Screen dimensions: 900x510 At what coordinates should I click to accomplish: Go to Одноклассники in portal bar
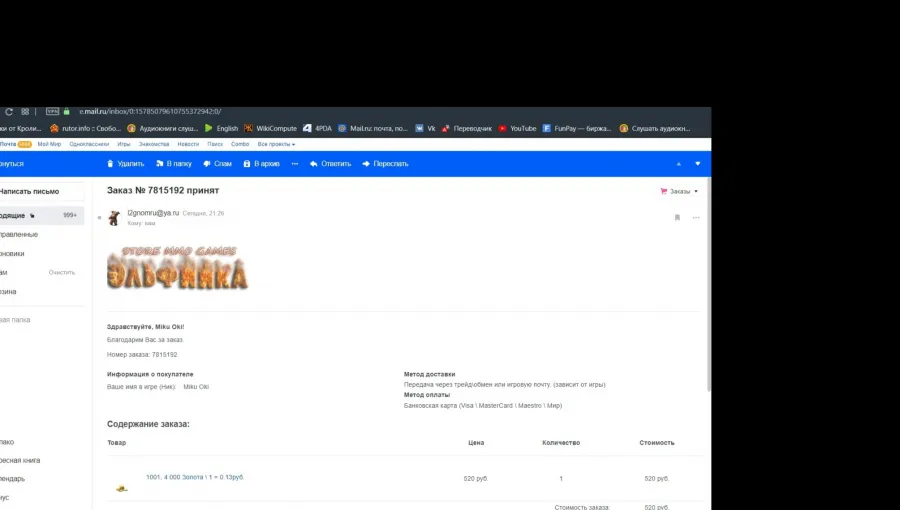(x=89, y=145)
